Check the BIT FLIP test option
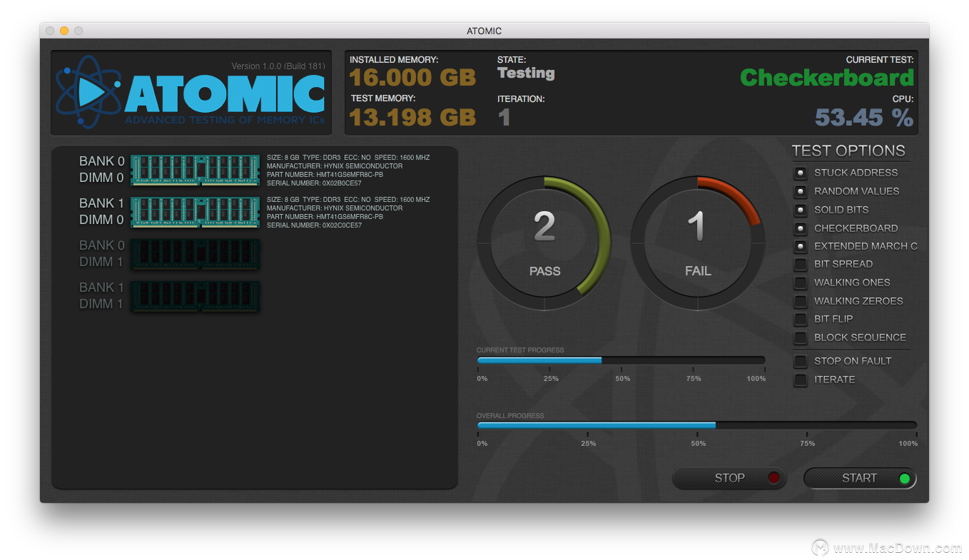The width and height of the screenshot is (969, 560). tap(801, 319)
